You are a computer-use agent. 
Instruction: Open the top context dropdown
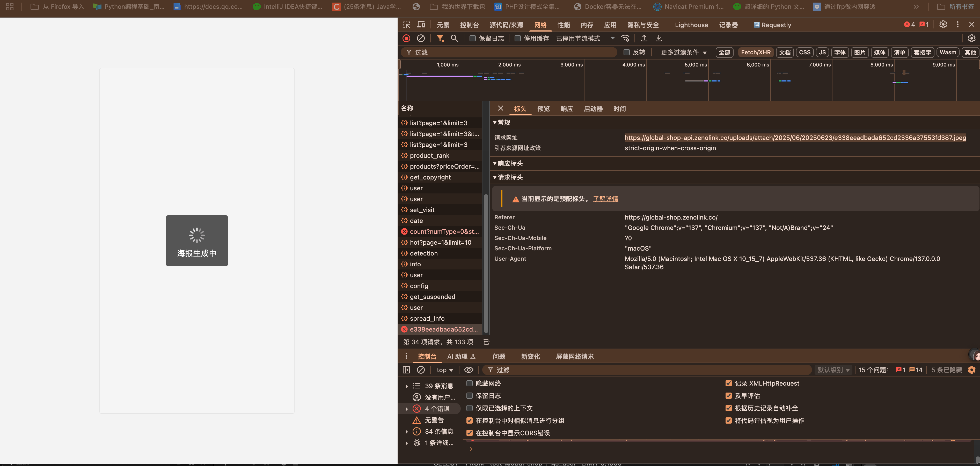(445, 370)
